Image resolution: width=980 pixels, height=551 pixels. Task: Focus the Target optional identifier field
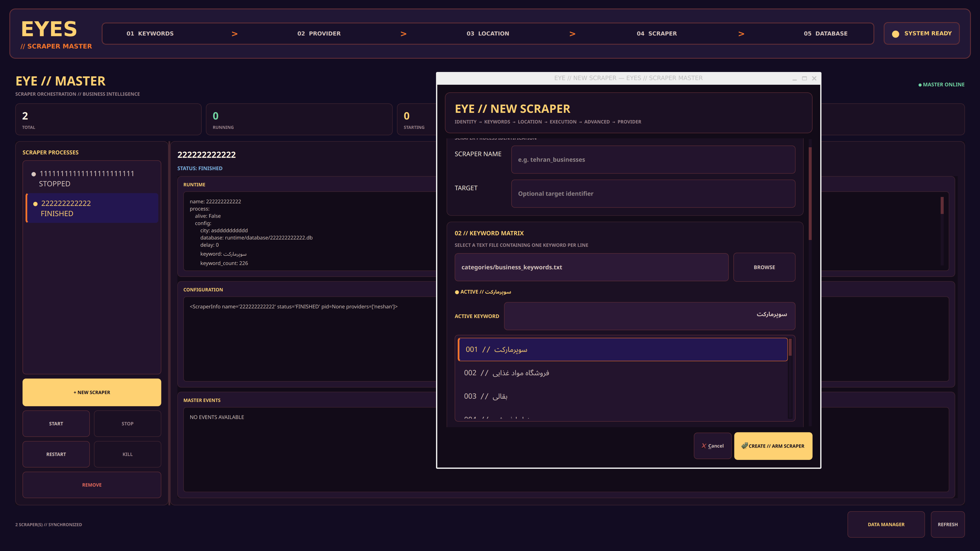tap(653, 193)
